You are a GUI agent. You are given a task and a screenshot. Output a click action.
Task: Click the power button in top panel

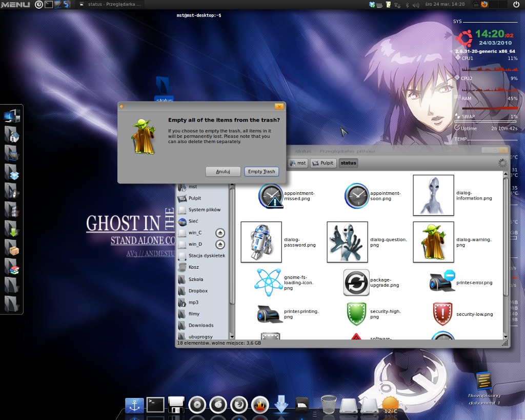point(516,4)
